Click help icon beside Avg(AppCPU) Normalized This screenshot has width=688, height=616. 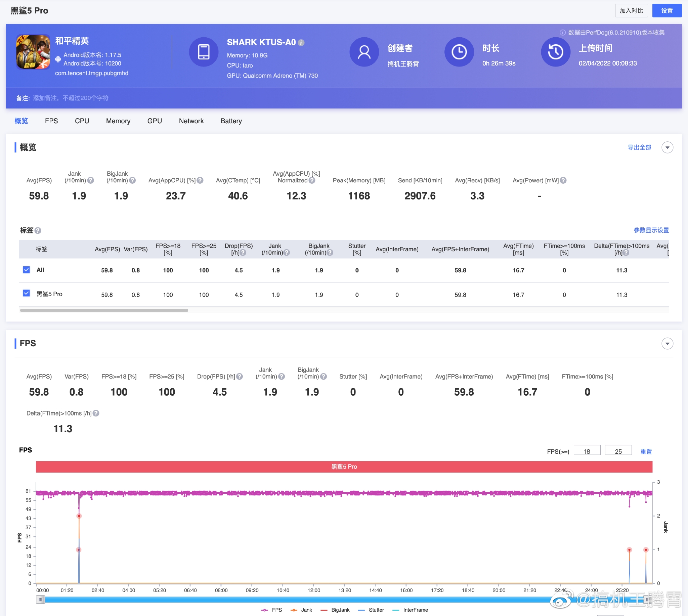click(312, 180)
